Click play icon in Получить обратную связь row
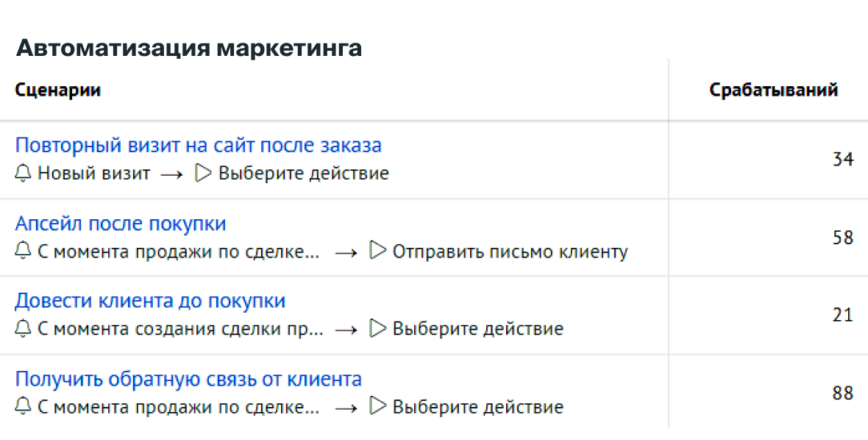The width and height of the screenshot is (868, 440). pyautogui.click(x=377, y=407)
